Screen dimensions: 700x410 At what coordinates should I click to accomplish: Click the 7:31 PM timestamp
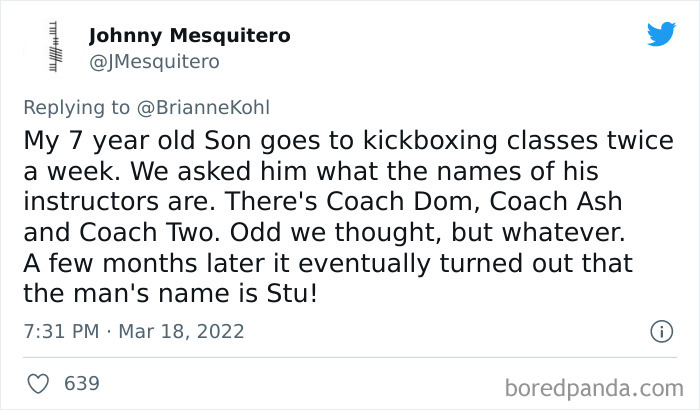59,331
